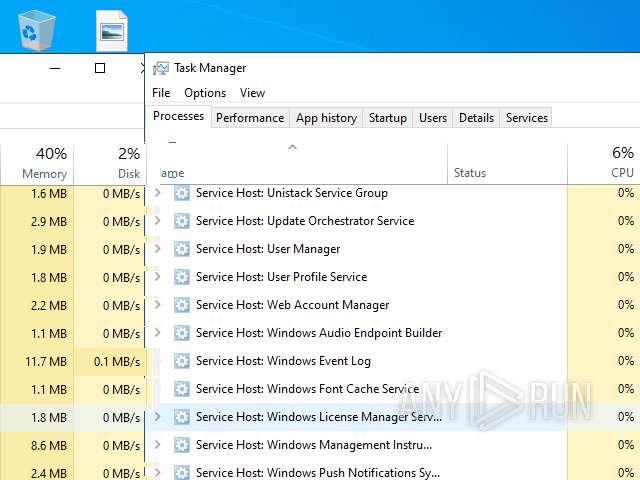This screenshot has height=480, width=640.
Task: Sort by Name column header arrow
Action: click(x=292, y=147)
